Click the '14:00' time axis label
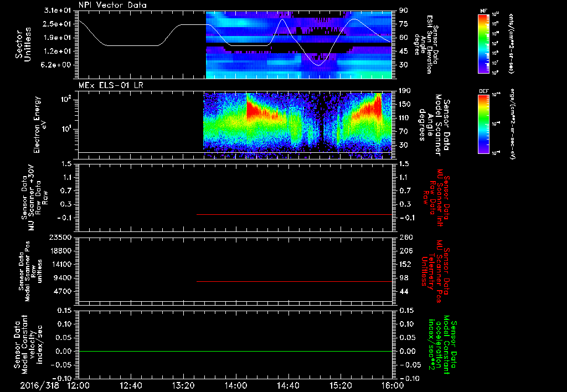The height and width of the screenshot is (392, 567). 236,385
